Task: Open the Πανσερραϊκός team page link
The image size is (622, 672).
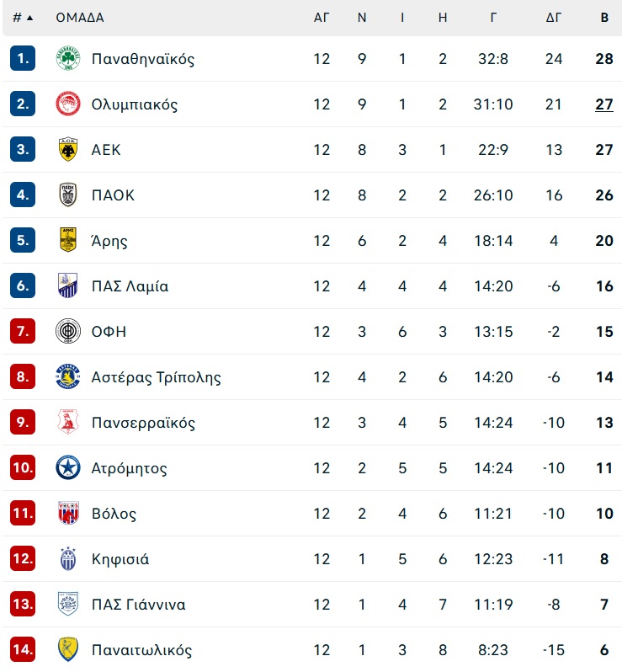Action: [x=143, y=423]
